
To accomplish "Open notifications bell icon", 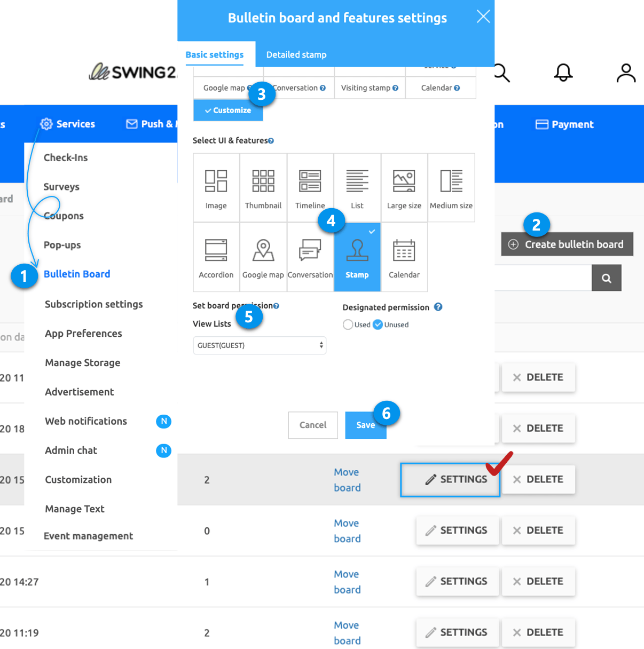I will [x=563, y=73].
